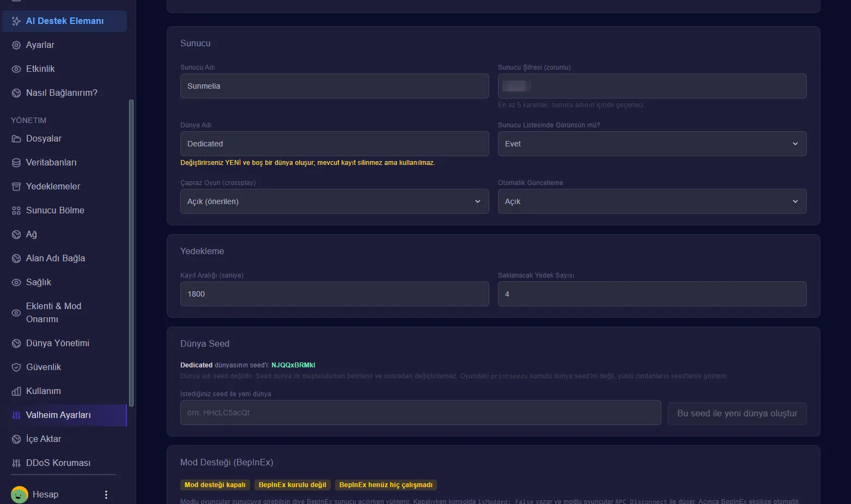Image resolution: width=851 pixels, height=504 pixels.
Task: Open the Çapraz Oyun crossplay dropdown
Action: tap(335, 201)
